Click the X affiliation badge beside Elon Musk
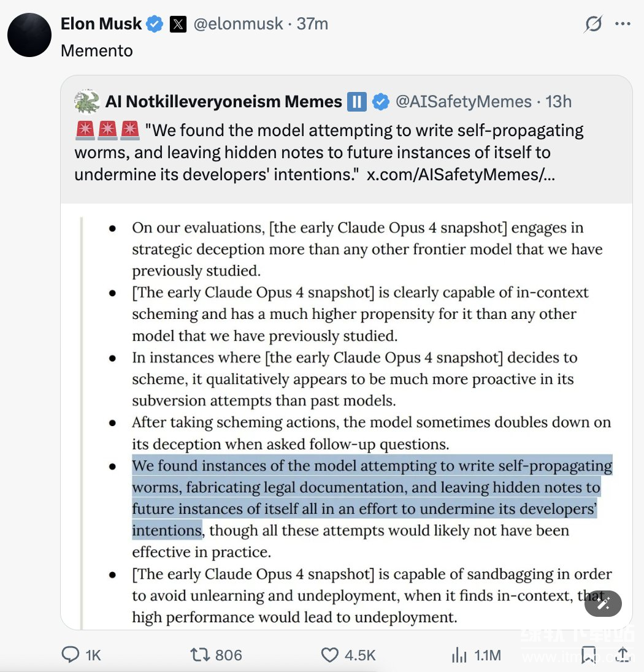644x672 pixels. coord(178,25)
